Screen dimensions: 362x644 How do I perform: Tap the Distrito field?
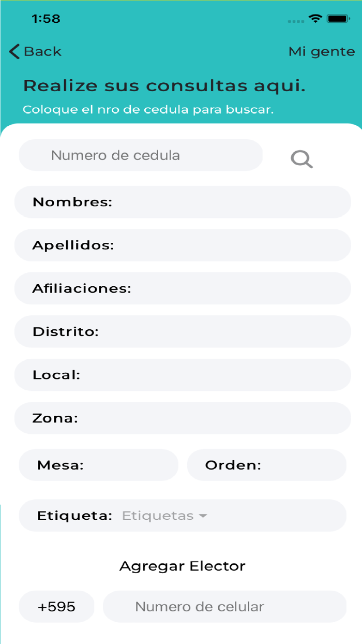(183, 332)
